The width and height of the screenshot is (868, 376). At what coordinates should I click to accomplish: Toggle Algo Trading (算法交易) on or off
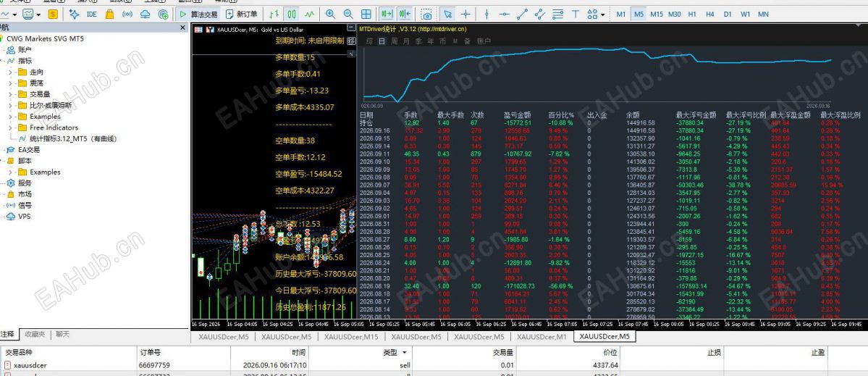(199, 14)
